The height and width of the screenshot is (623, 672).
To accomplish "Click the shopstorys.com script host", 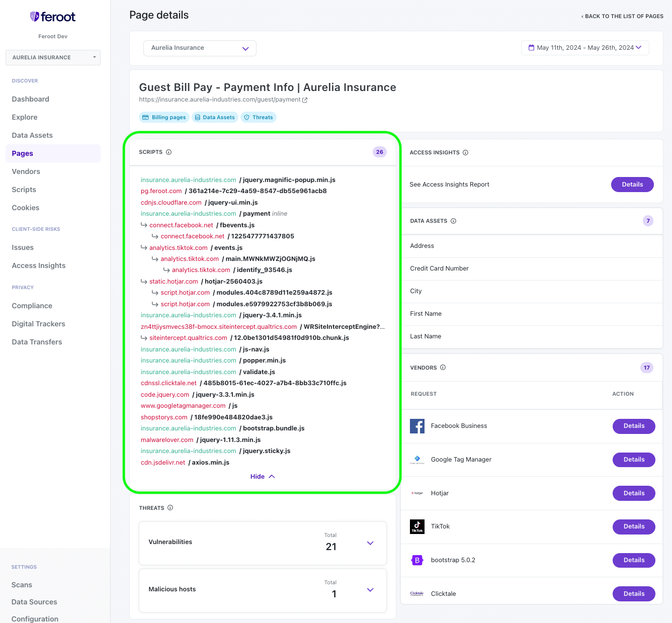I will tap(164, 417).
